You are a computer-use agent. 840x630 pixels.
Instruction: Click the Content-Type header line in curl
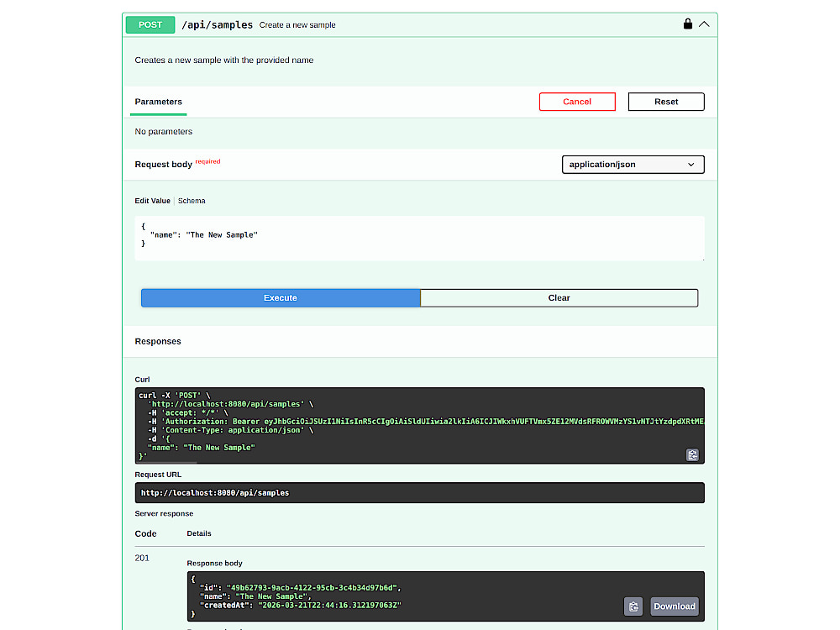[x=231, y=430]
